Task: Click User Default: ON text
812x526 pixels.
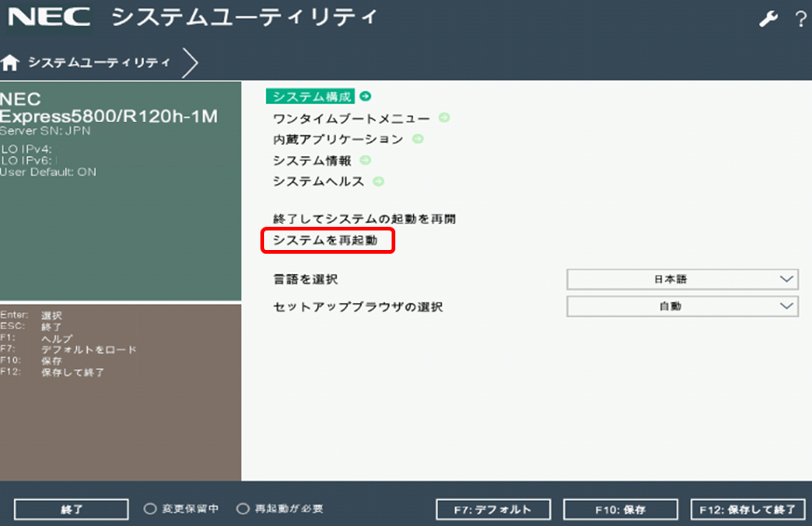Action: [x=48, y=172]
